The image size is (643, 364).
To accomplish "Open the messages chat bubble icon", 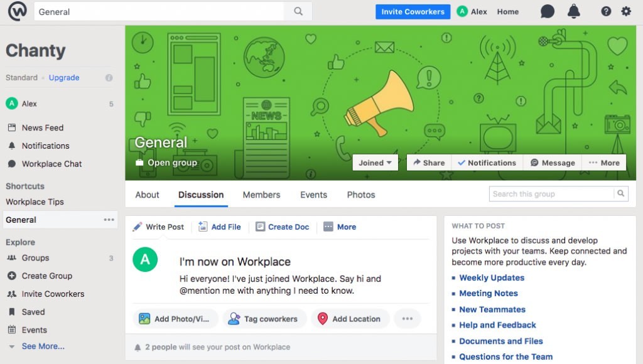I will click(547, 11).
